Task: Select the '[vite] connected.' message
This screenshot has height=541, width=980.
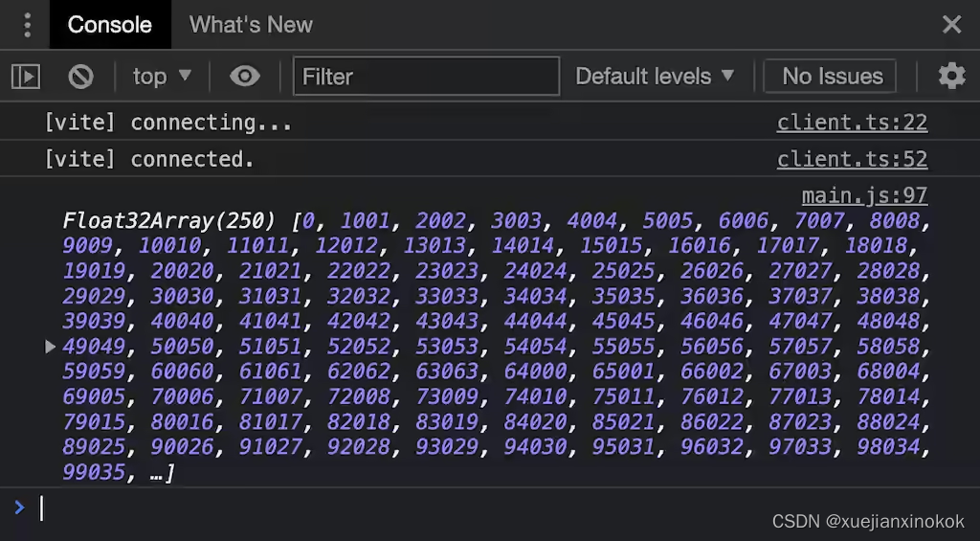Action: click(x=149, y=160)
